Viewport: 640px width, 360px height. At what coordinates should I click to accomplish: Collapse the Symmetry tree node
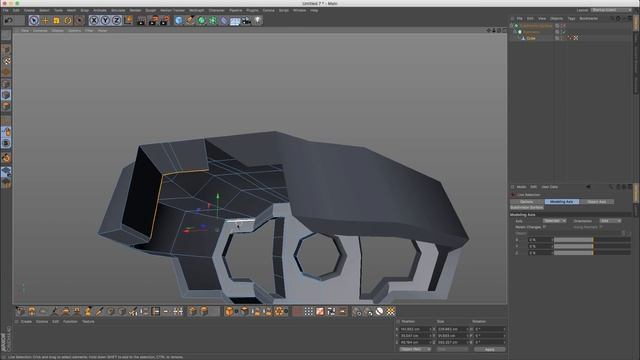pyautogui.click(x=516, y=32)
